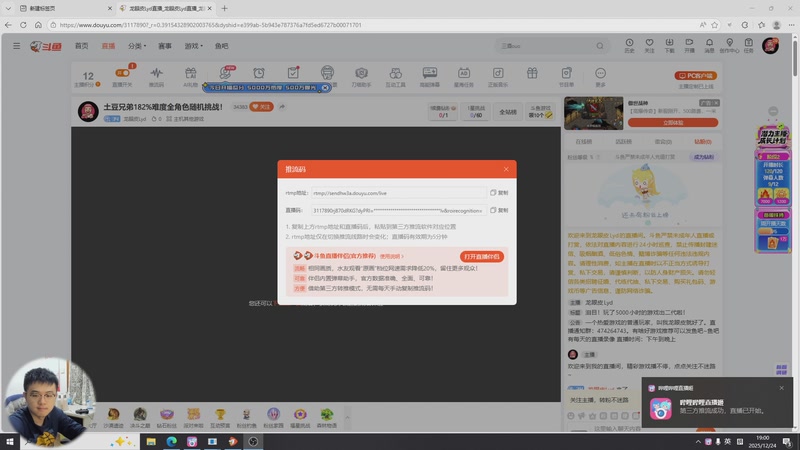This screenshot has width=800, height=450.
Task: Switch to the 活跃榜 tab
Action: [x=623, y=141]
